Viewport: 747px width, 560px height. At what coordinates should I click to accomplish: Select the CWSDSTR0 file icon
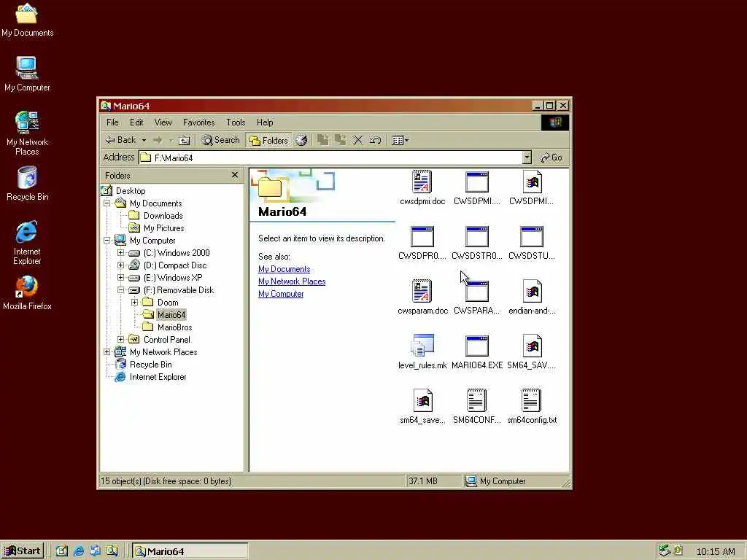click(x=477, y=237)
